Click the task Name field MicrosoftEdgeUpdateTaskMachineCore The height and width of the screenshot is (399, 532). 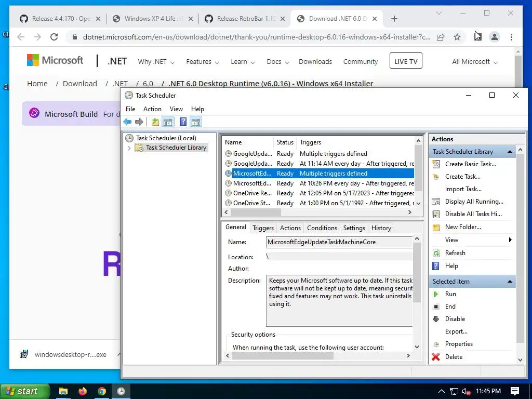(339, 242)
